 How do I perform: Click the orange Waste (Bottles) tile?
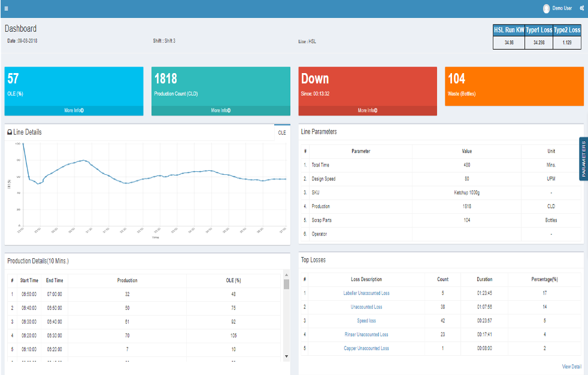point(514,86)
